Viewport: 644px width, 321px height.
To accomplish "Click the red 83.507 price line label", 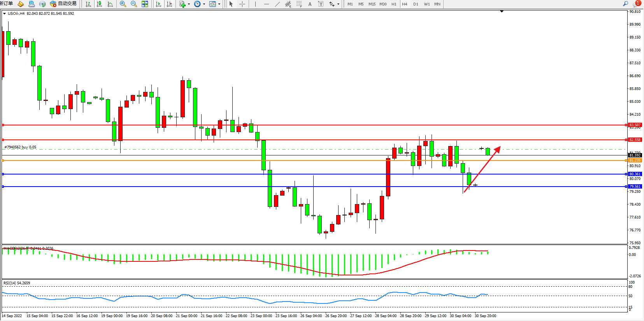I will [635, 125].
